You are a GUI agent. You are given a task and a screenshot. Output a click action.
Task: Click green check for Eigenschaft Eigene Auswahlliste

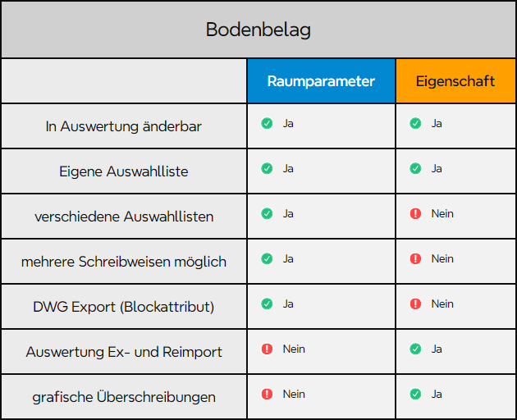(415, 168)
